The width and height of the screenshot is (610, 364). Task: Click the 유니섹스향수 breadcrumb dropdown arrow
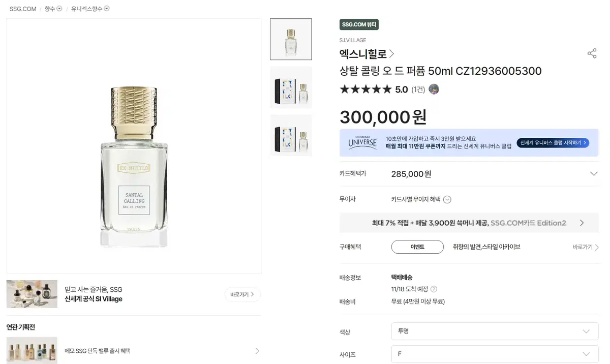pyautogui.click(x=107, y=9)
